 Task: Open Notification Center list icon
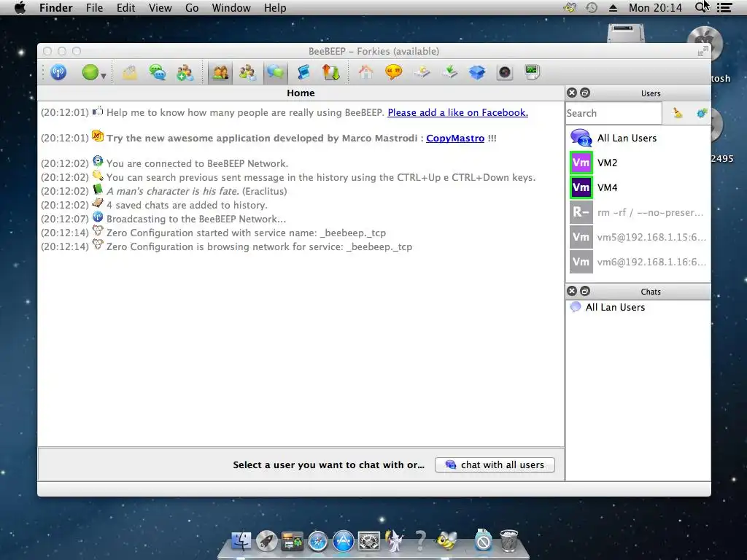[724, 7]
